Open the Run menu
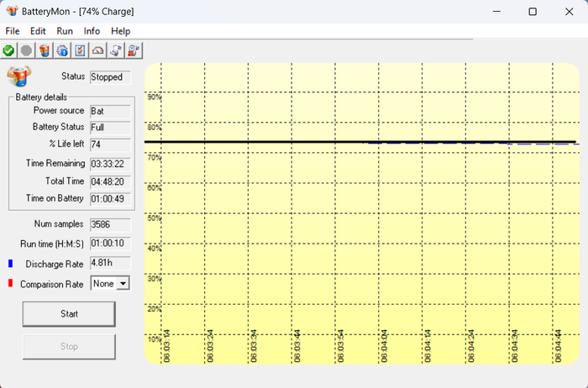Screen dimensions: 588x388 click(x=65, y=31)
